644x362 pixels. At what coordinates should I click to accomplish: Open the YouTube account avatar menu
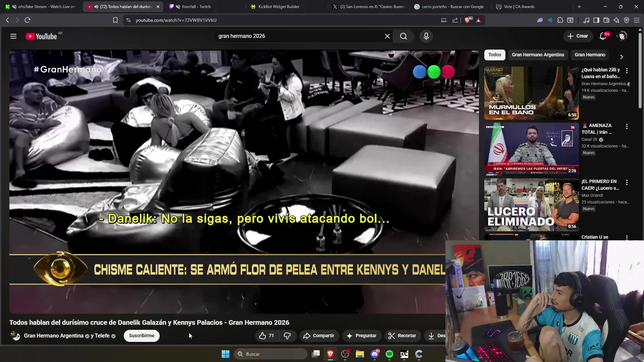pyautogui.click(x=622, y=36)
